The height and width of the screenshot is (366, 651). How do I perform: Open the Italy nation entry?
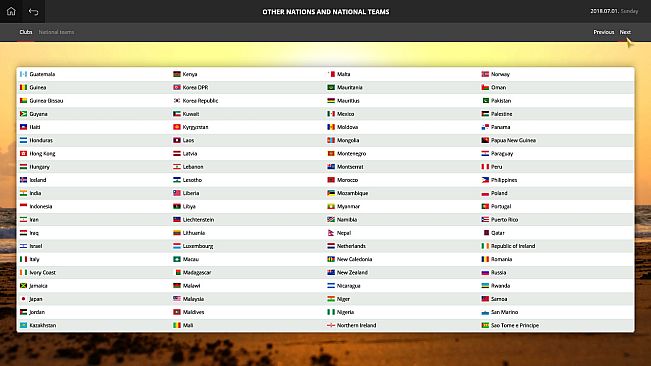click(x=34, y=259)
